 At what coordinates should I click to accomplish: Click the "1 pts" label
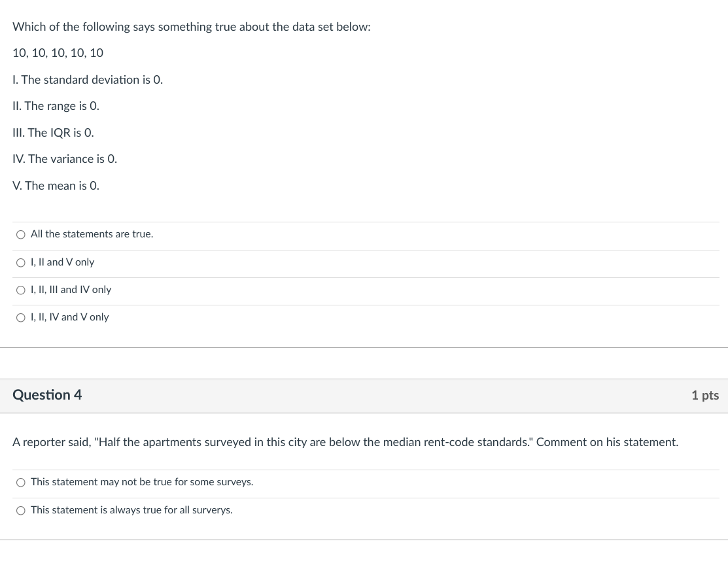705,396
